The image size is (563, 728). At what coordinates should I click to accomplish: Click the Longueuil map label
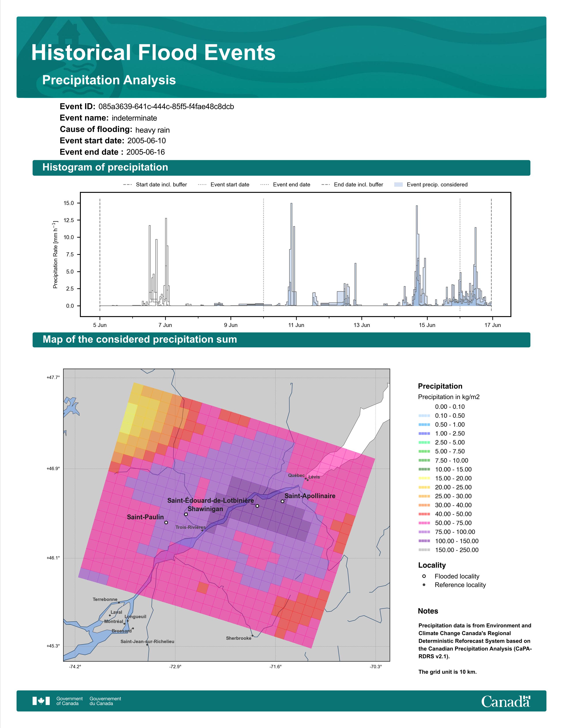pyautogui.click(x=135, y=616)
